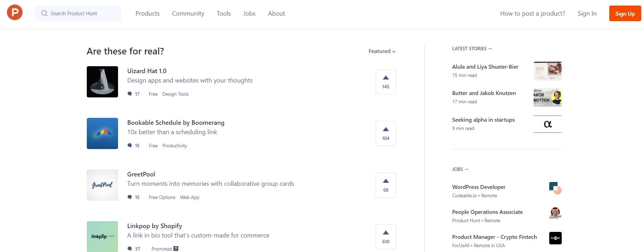Click the Promoted info badge next to Linkpop
The width and height of the screenshot is (644, 252).
pyautogui.click(x=176, y=249)
